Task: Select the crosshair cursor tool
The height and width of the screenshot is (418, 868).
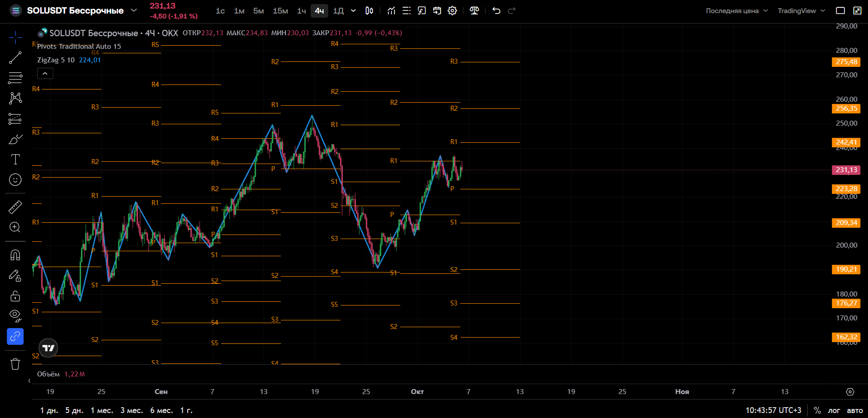Action: point(15,38)
